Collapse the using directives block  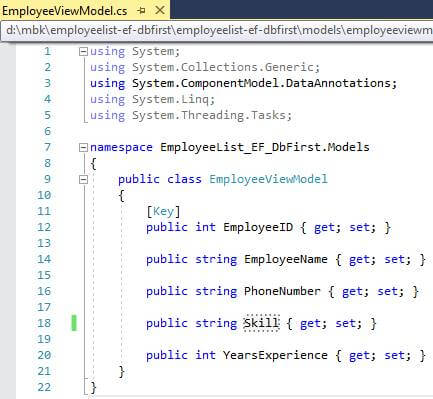[x=83, y=51]
